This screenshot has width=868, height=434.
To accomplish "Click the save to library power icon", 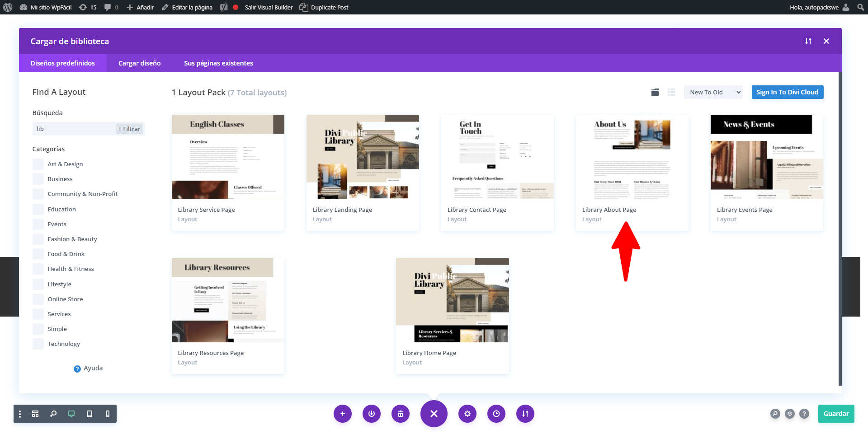I will coord(372,414).
